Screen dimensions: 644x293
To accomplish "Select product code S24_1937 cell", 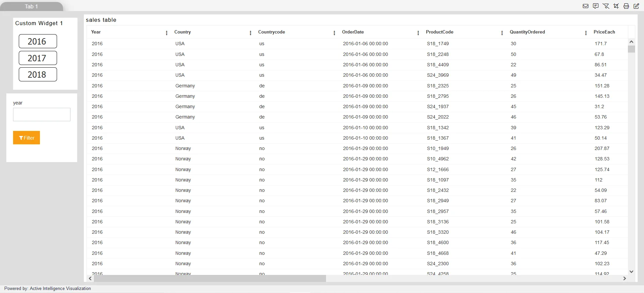I will [x=438, y=106].
